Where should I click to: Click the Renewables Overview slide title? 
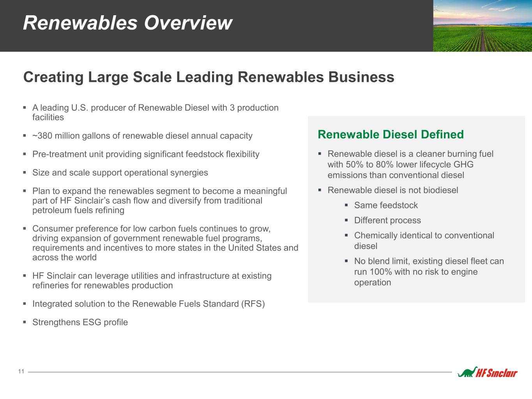pos(127,23)
